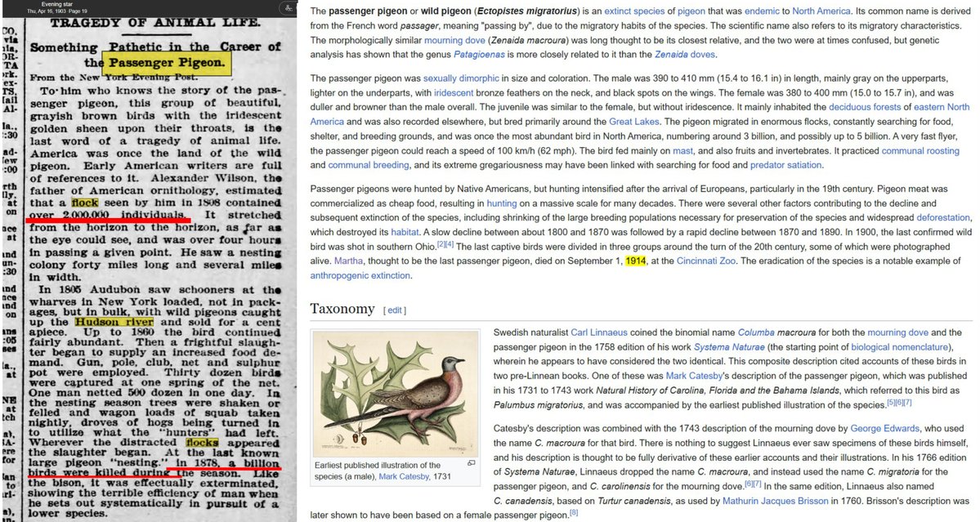Image resolution: width=980 pixels, height=522 pixels.
Task: Open the 'Systema Naturae' link
Action: coord(729,347)
